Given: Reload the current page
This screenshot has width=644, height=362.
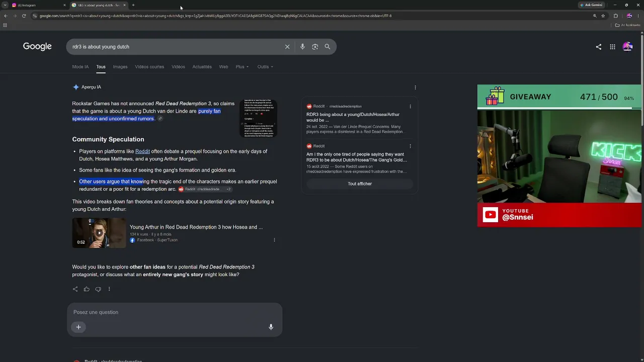Looking at the screenshot, I should [24, 16].
